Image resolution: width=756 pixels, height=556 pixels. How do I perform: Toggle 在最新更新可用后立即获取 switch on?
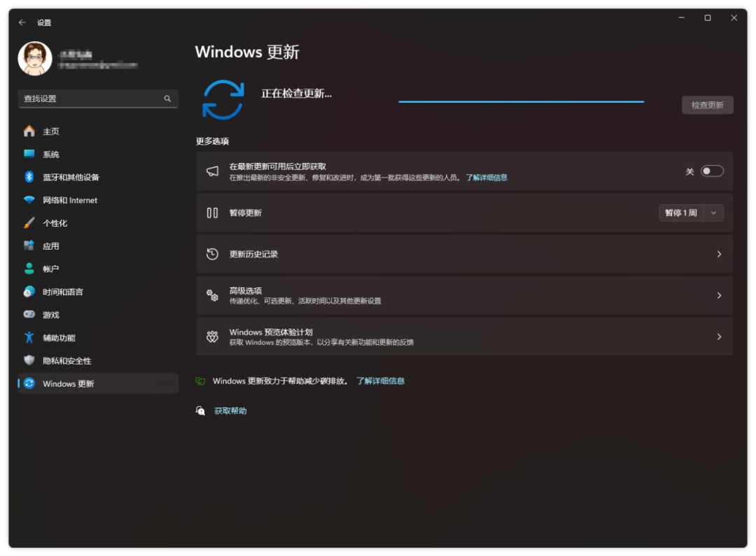coord(712,171)
